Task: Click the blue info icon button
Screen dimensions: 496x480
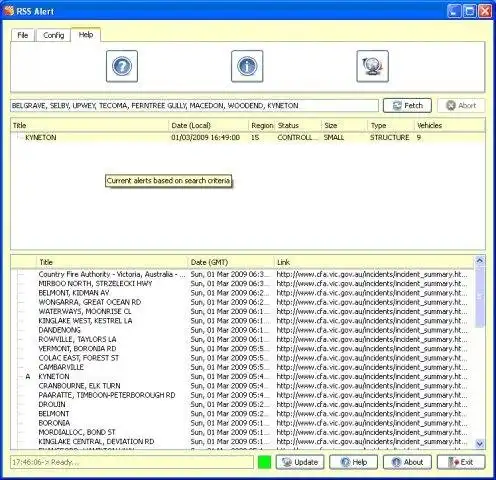Action: pyautogui.click(x=247, y=66)
